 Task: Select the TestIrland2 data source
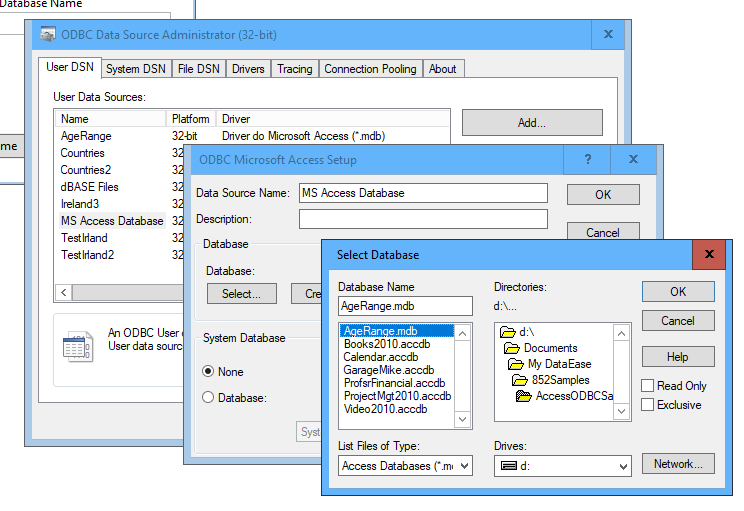pos(87,255)
